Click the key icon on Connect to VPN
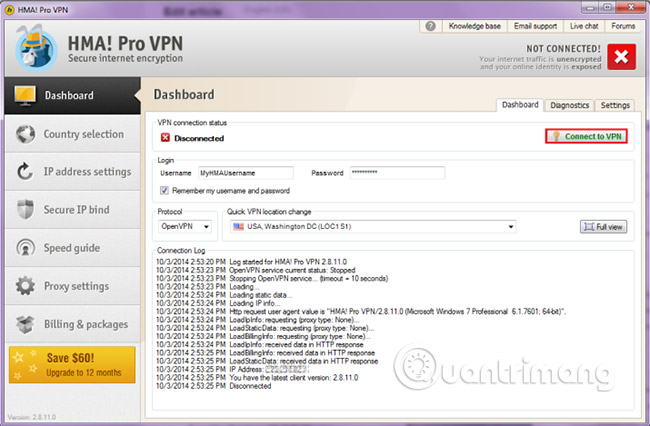This screenshot has width=650, height=426. tap(556, 136)
